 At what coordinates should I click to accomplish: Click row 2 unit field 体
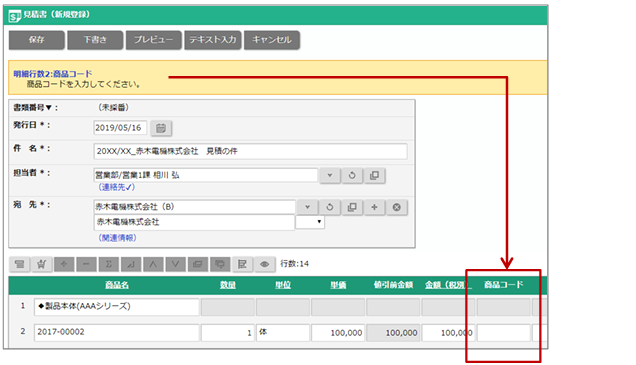283,333
